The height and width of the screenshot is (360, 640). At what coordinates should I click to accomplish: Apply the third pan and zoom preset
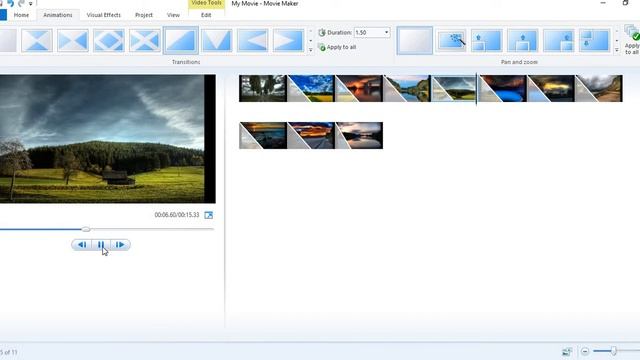click(x=487, y=40)
